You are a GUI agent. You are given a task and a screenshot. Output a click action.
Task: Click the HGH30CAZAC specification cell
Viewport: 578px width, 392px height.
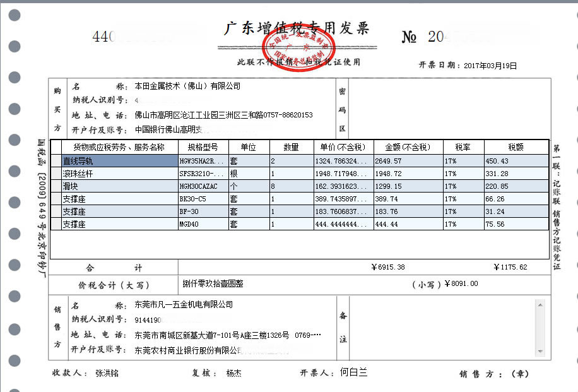click(203, 186)
